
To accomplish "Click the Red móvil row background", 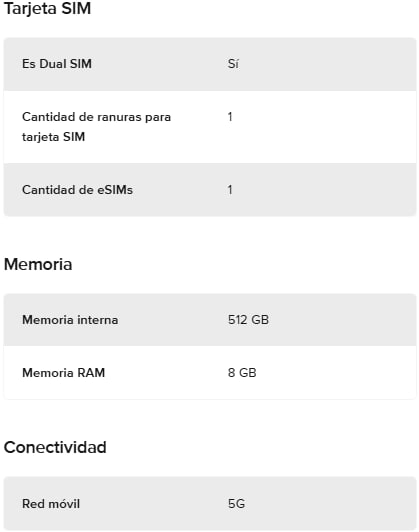I will pyautogui.click(x=210, y=504).
